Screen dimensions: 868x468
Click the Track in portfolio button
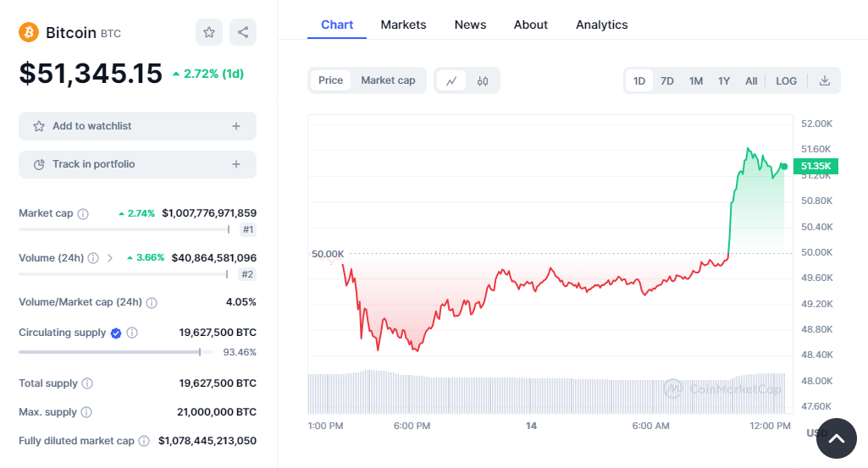pyautogui.click(x=137, y=164)
